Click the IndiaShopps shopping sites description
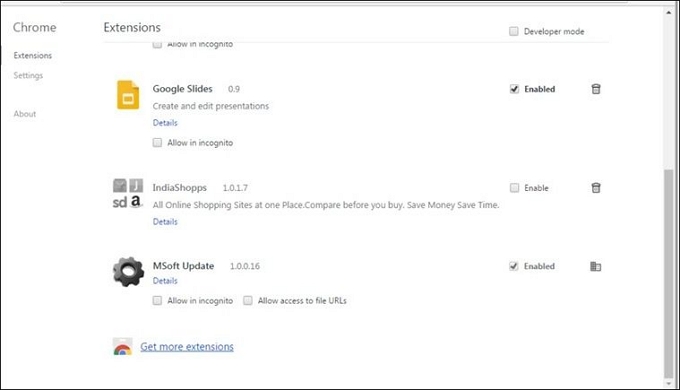The height and width of the screenshot is (390, 680). [x=326, y=205]
